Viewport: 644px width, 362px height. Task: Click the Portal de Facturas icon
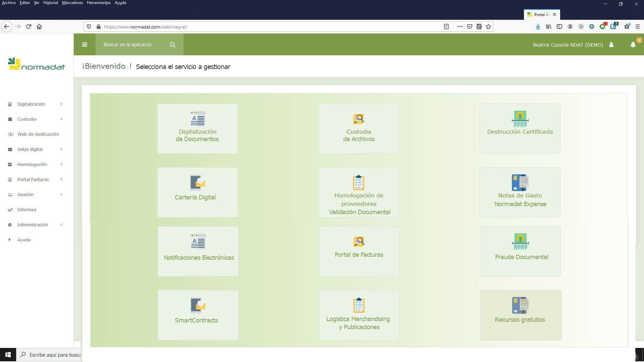click(359, 242)
